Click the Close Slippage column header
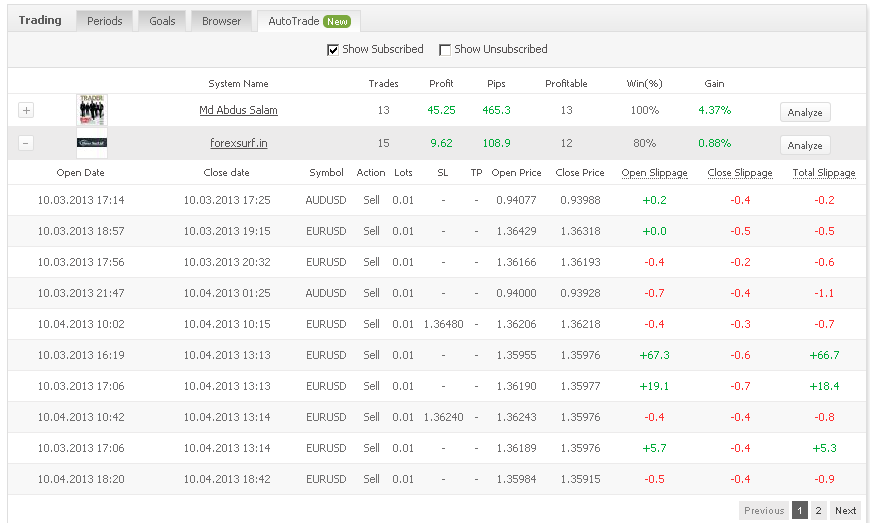 click(740, 172)
